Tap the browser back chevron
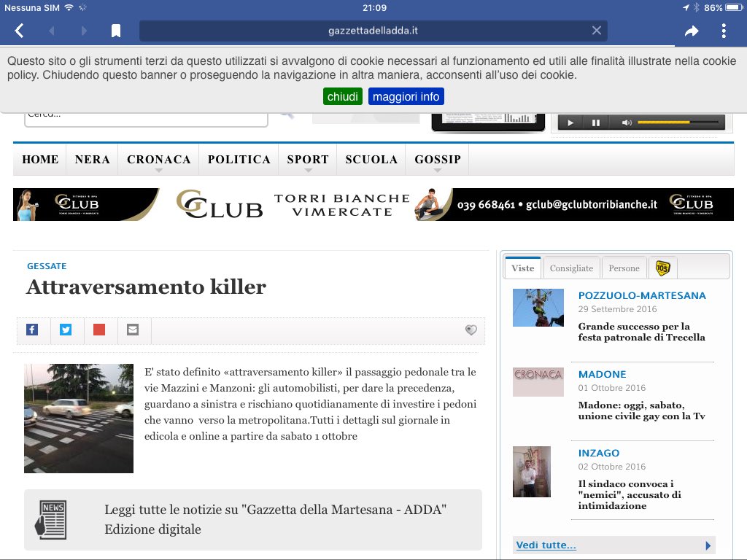This screenshot has width=747, height=560. pos(20,31)
